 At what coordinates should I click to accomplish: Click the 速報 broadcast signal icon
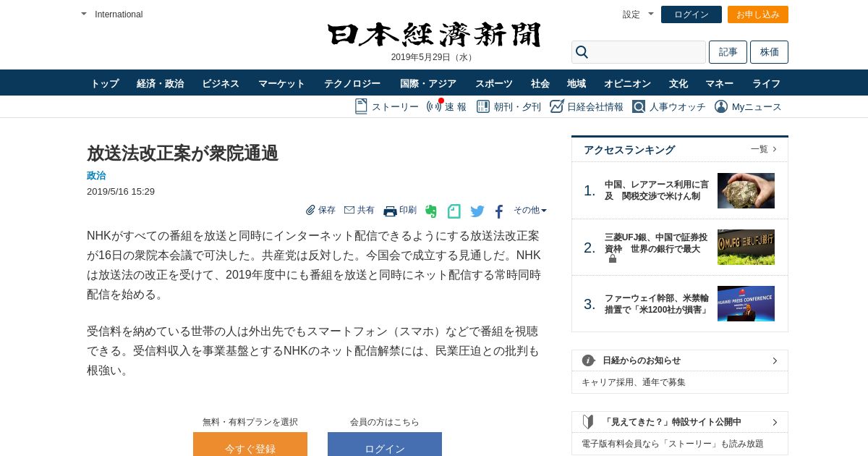click(x=434, y=106)
